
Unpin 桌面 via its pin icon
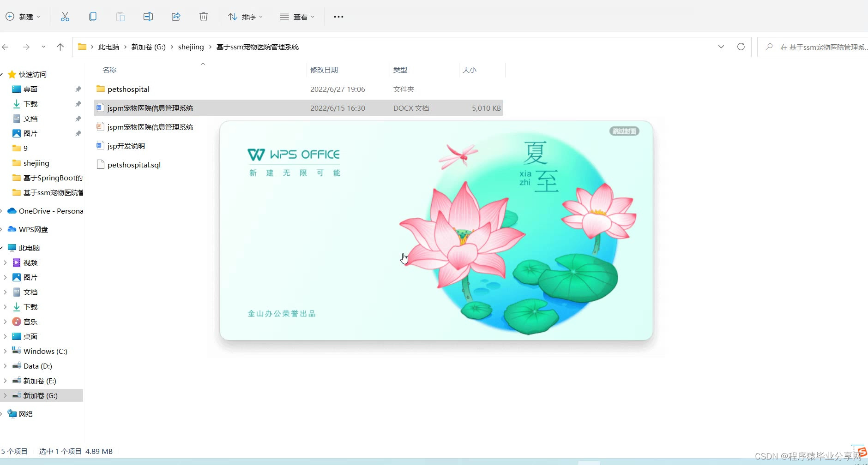click(78, 89)
